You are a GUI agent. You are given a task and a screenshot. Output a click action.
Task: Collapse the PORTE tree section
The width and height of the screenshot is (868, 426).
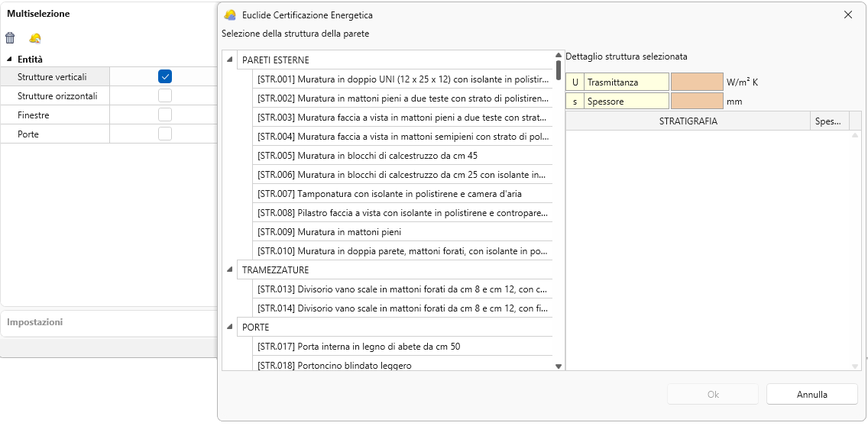click(x=230, y=327)
